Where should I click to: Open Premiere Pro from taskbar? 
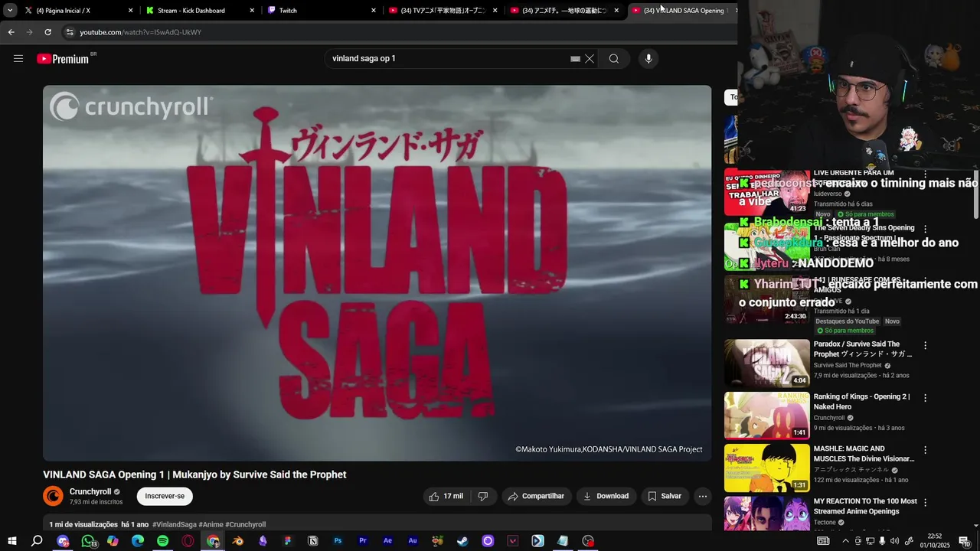point(363,541)
